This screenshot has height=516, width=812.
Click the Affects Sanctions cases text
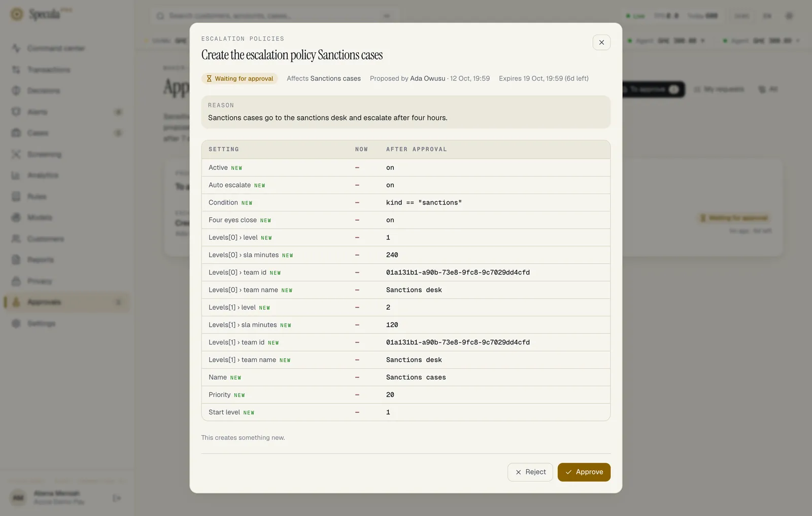324,78
